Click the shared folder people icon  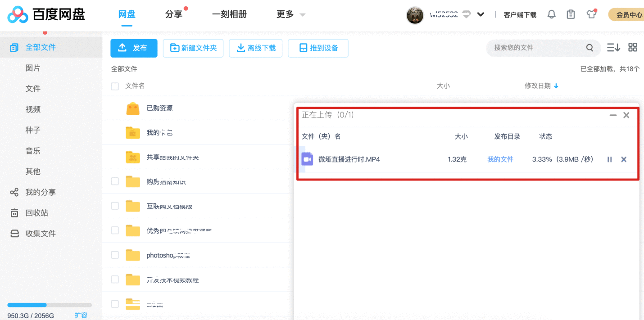click(133, 157)
